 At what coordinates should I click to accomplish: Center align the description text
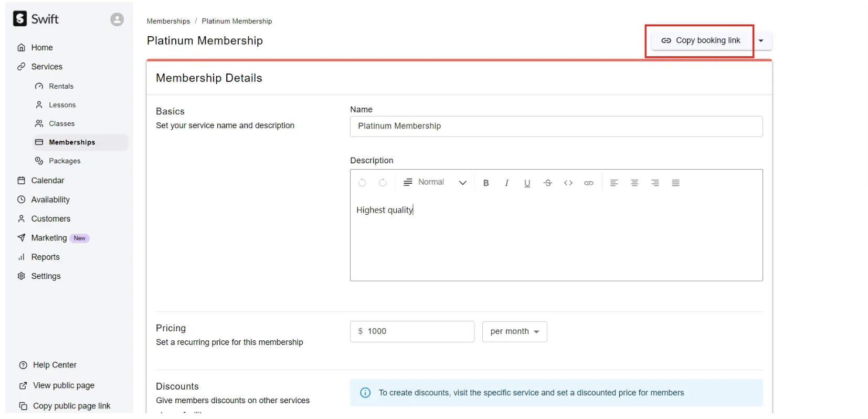tap(634, 183)
